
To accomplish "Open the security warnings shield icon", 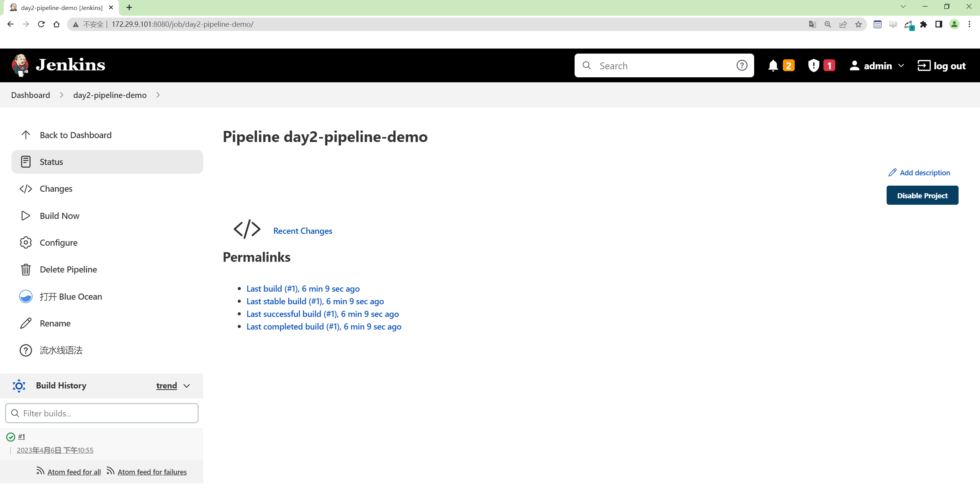I will [x=813, y=65].
